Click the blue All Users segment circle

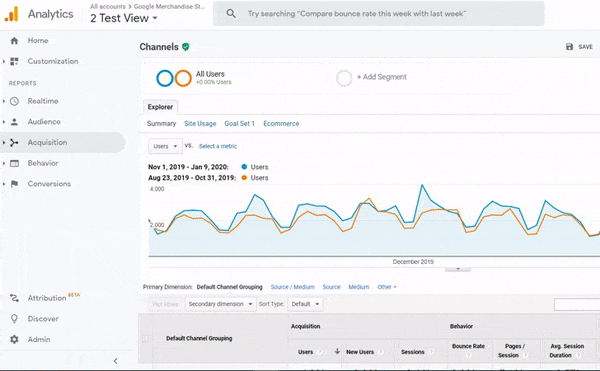pyautogui.click(x=165, y=78)
